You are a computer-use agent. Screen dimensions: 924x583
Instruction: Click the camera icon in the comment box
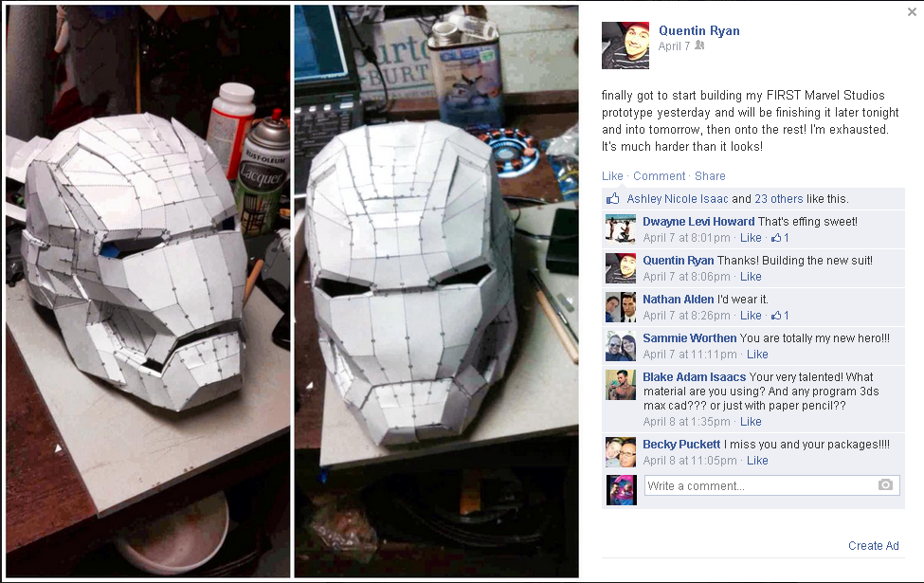pyautogui.click(x=885, y=485)
